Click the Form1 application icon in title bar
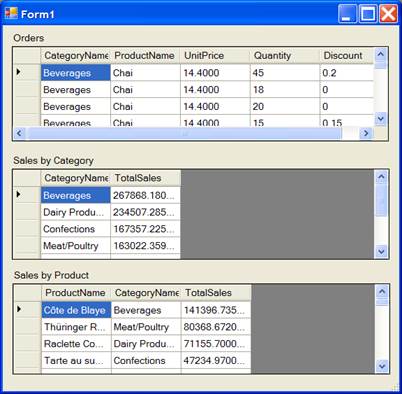Image resolution: width=402 pixels, height=394 pixels. (11, 14)
